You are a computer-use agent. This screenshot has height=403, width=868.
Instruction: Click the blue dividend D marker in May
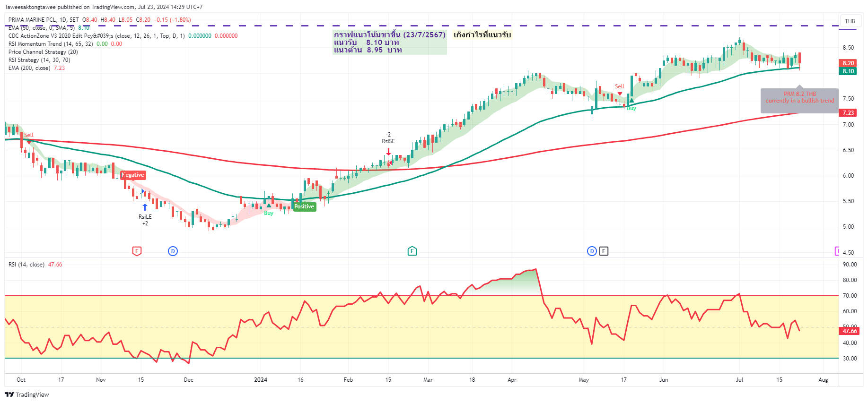click(592, 251)
